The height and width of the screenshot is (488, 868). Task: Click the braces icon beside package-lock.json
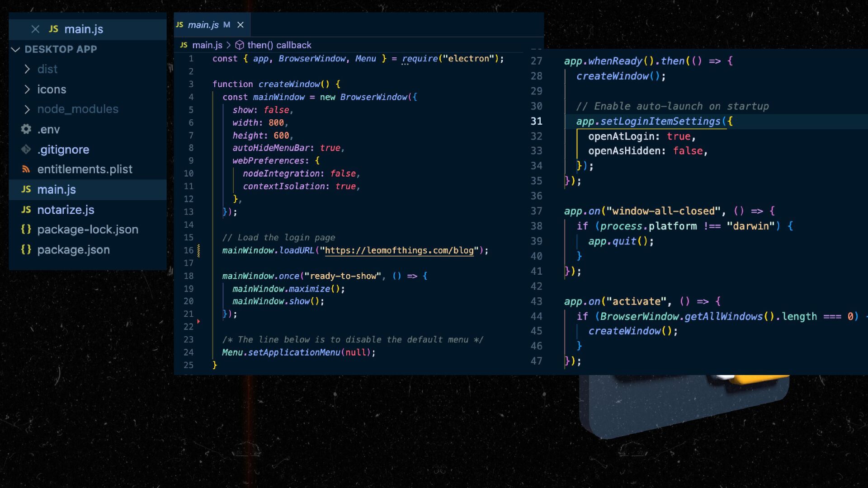[x=26, y=230]
